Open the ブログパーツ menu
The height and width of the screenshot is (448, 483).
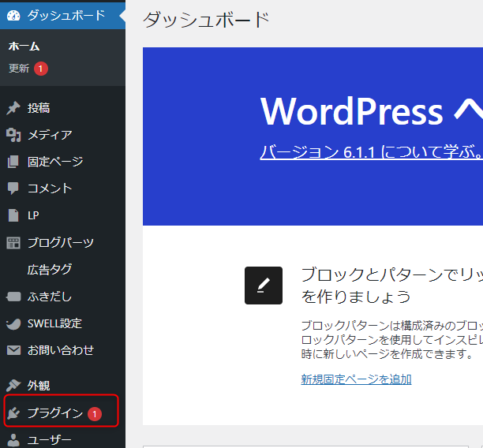pos(62,243)
